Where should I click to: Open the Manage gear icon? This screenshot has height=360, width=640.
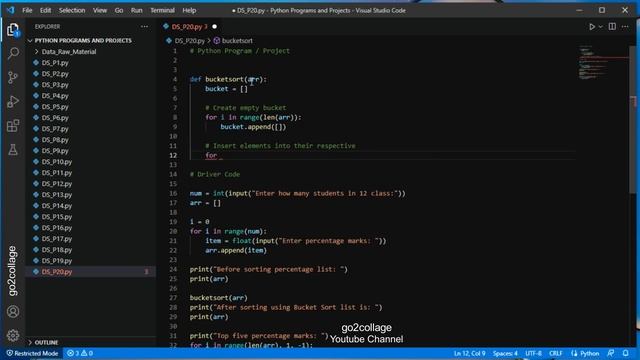(13, 335)
